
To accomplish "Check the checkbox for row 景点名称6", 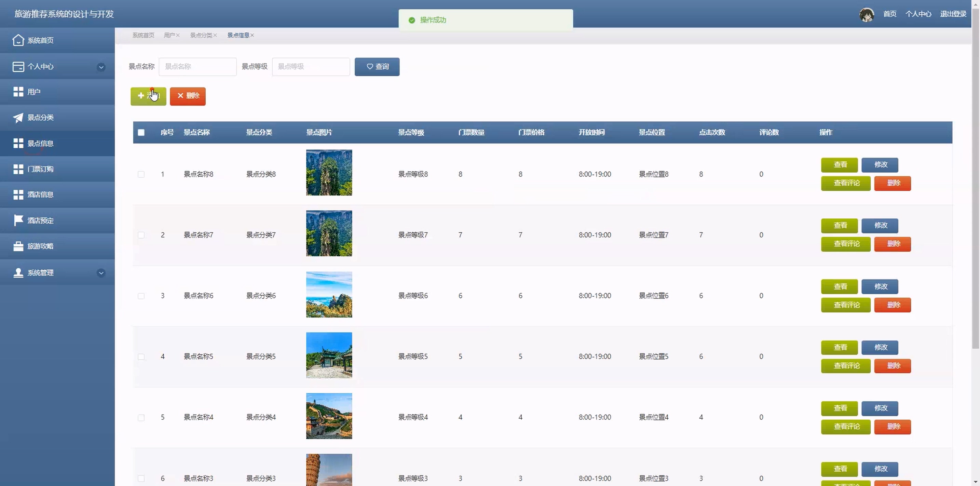I will [141, 296].
